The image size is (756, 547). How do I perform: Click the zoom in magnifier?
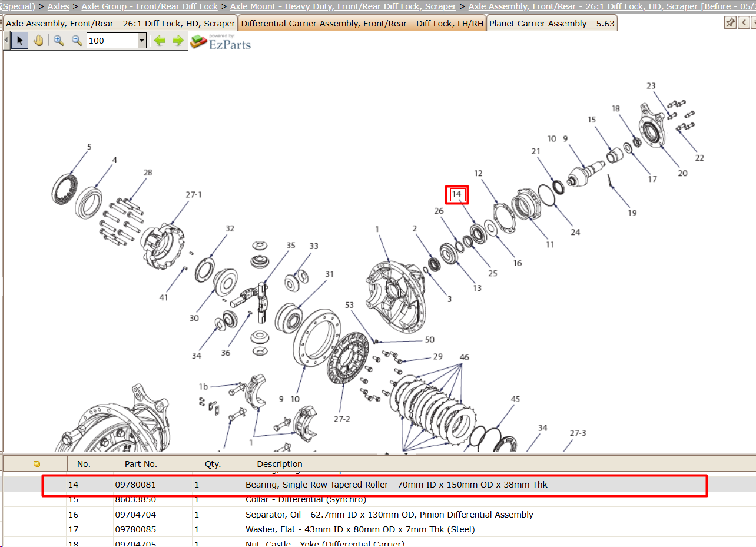coord(58,41)
